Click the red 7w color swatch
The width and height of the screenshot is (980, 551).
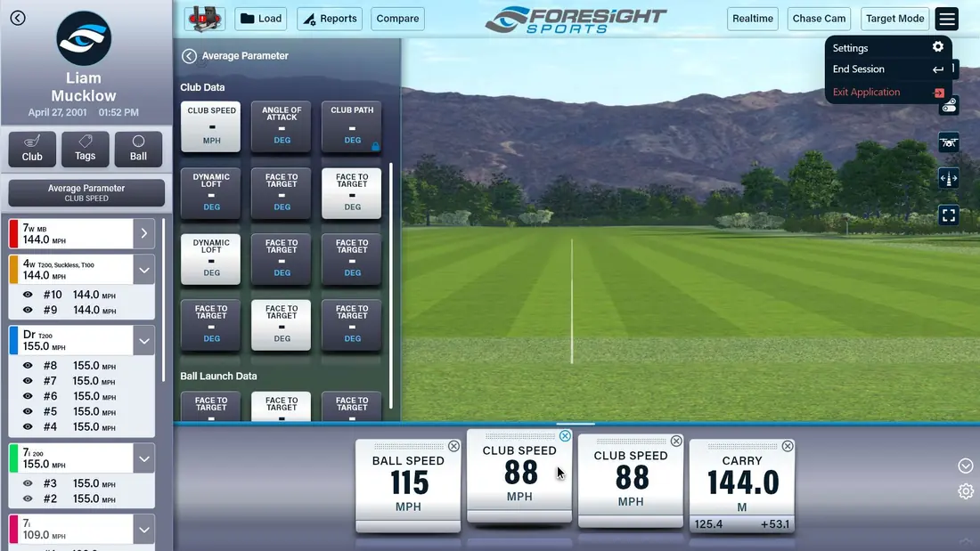(x=13, y=233)
